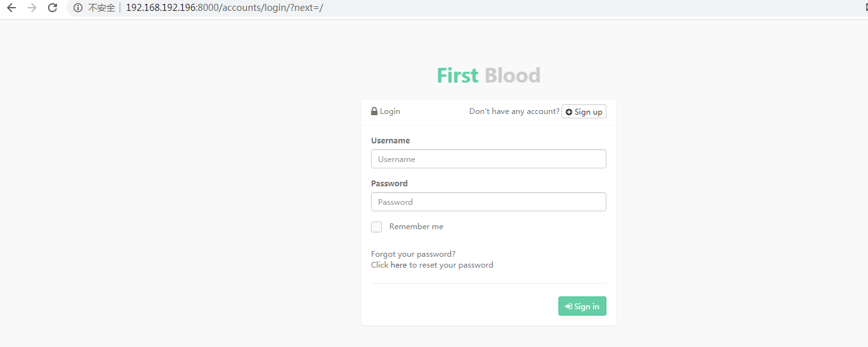
Task: Follow the 'here' password reset link
Action: point(398,265)
